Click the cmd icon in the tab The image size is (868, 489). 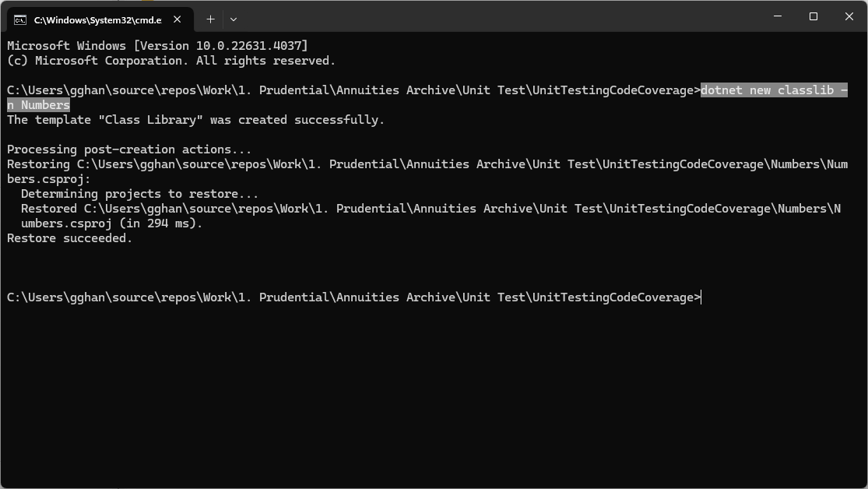[x=20, y=20]
